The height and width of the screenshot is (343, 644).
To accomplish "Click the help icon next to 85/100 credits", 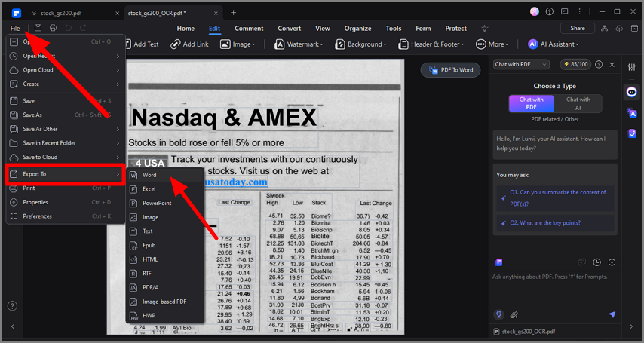I will click(x=599, y=65).
